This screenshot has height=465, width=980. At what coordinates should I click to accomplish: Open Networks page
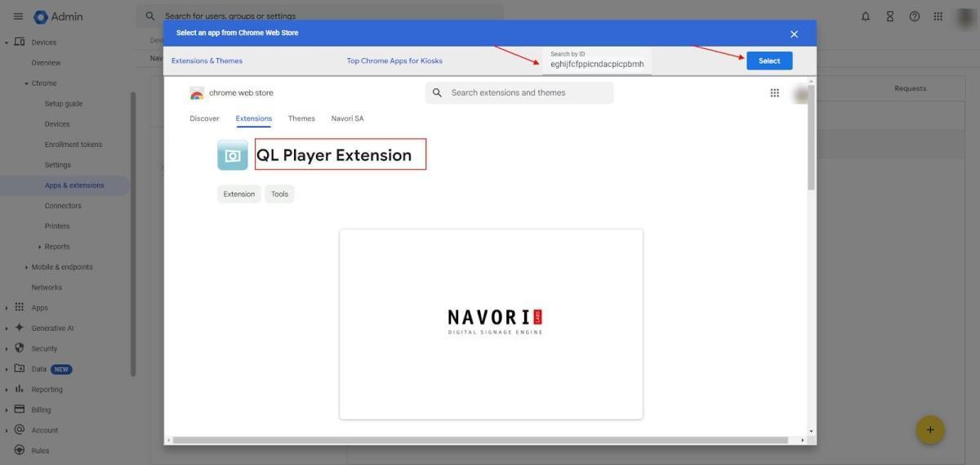47,288
